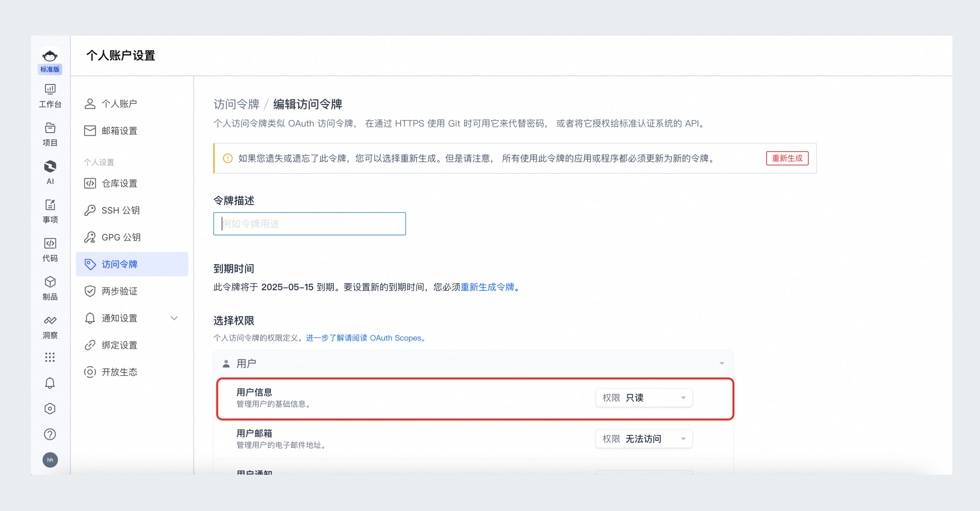
Task: Open the notifications bell in left sidebar
Action: 50,383
